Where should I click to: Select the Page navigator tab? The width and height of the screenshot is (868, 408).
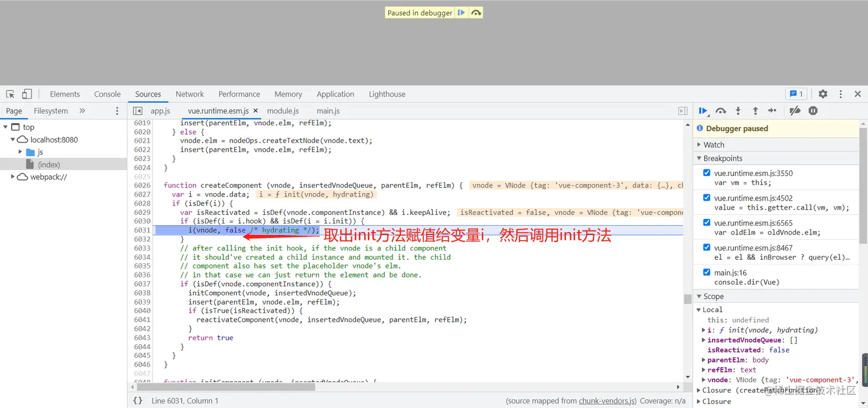tap(14, 111)
